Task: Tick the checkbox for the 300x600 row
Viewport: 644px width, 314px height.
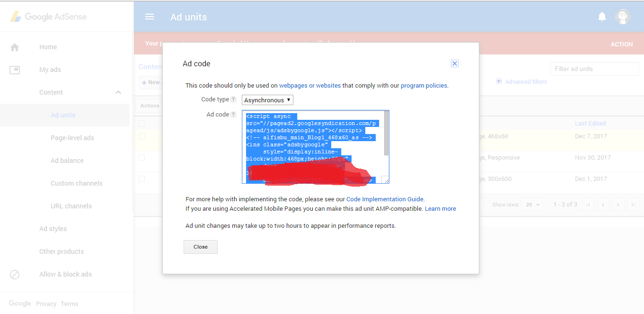Action: pos(141,179)
